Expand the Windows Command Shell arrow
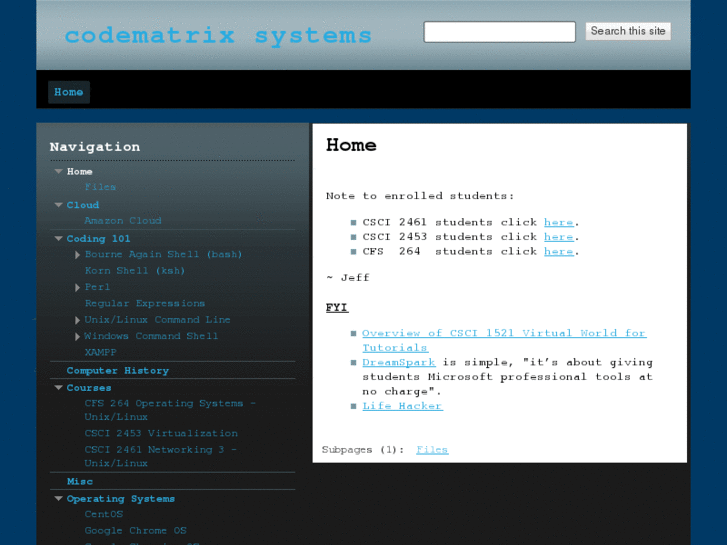Image resolution: width=727 pixels, height=545 pixels. tap(77, 337)
